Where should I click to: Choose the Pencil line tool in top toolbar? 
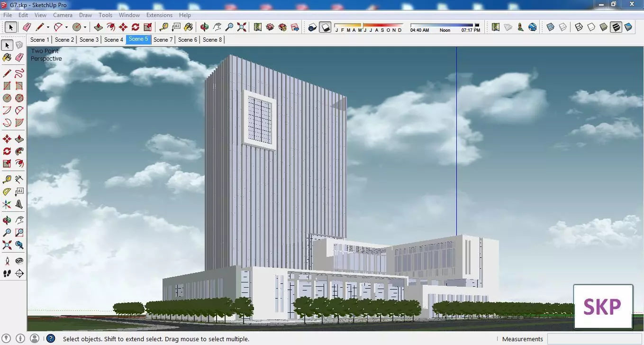[x=40, y=27]
